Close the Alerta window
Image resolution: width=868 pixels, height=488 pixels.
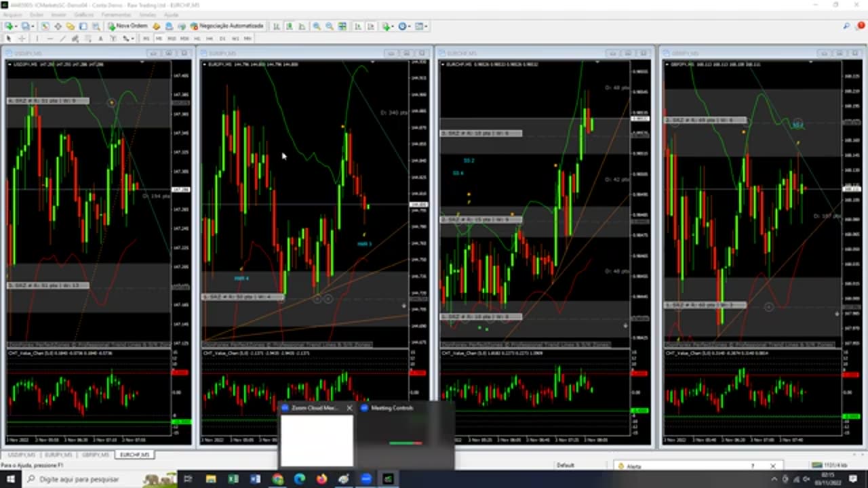point(772,466)
